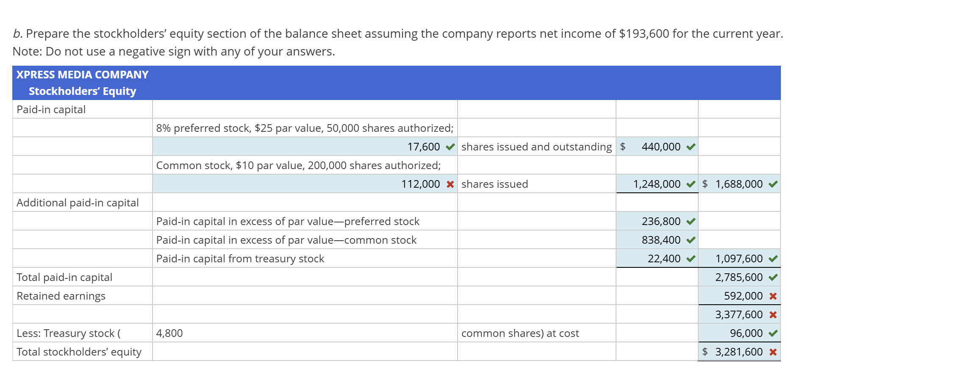This screenshot has width=980, height=389.
Task: Click the total stockholders' equity field 3,281,600
Action: 738,352
